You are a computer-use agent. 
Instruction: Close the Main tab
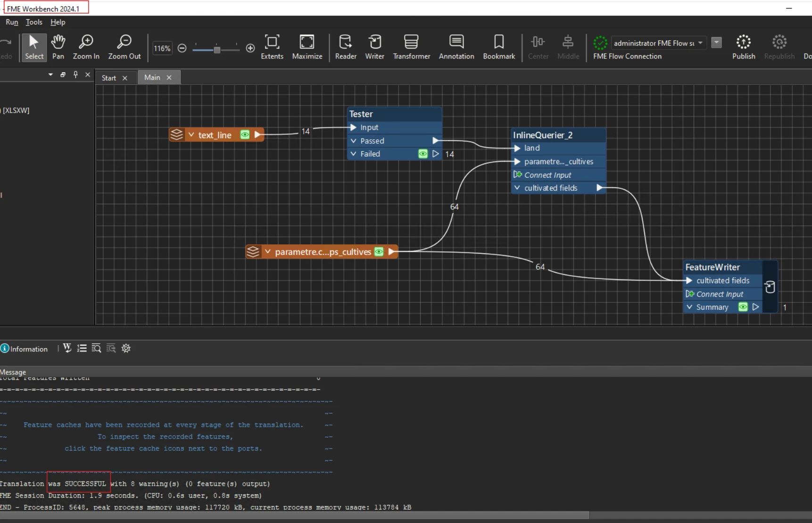[x=169, y=78]
